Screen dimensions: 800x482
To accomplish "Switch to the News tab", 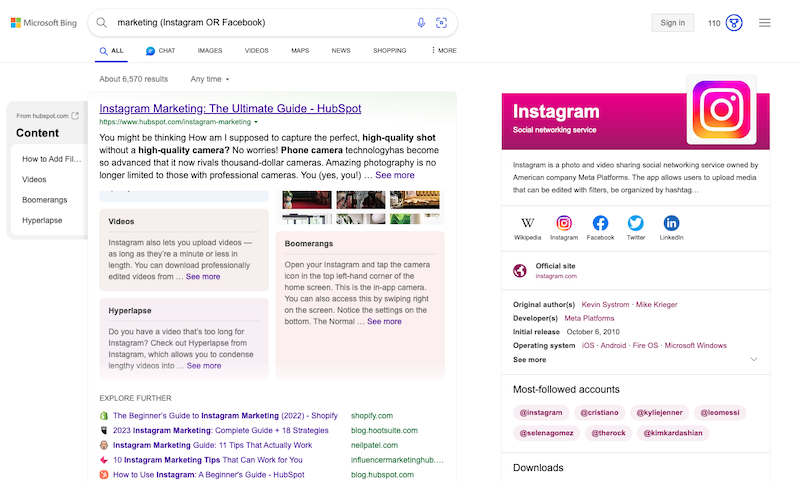I will [341, 50].
